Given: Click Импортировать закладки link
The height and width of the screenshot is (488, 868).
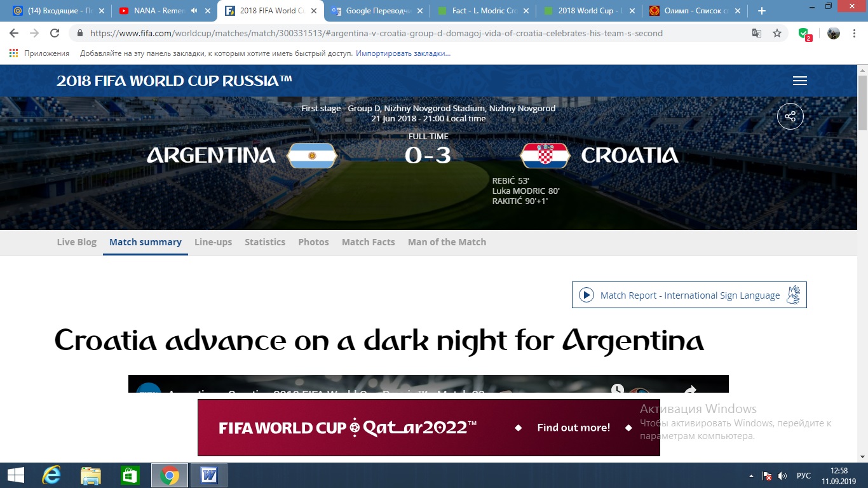Looking at the screenshot, I should coord(403,53).
